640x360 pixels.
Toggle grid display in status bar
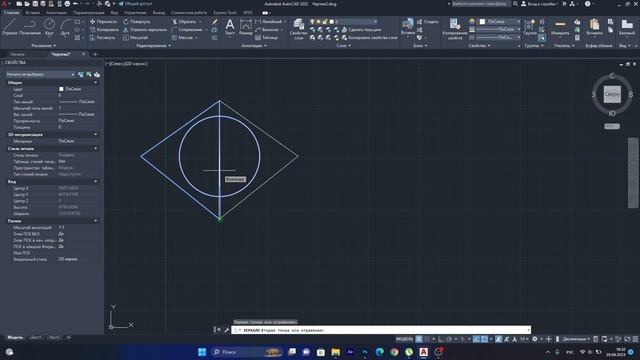(419, 339)
